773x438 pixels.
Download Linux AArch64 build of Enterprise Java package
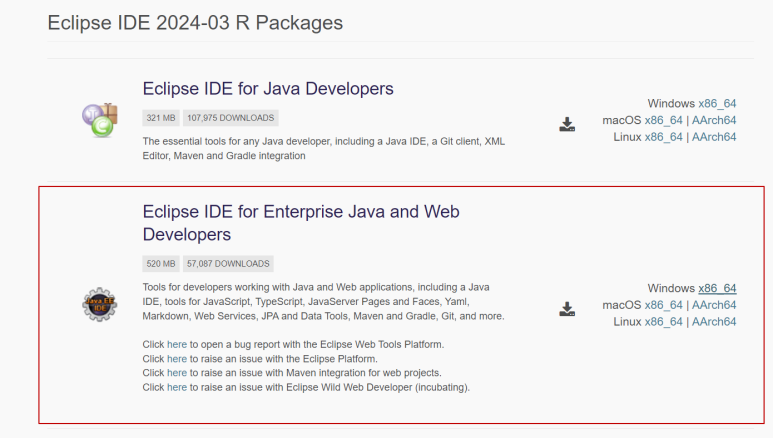pyautogui.click(x=714, y=322)
